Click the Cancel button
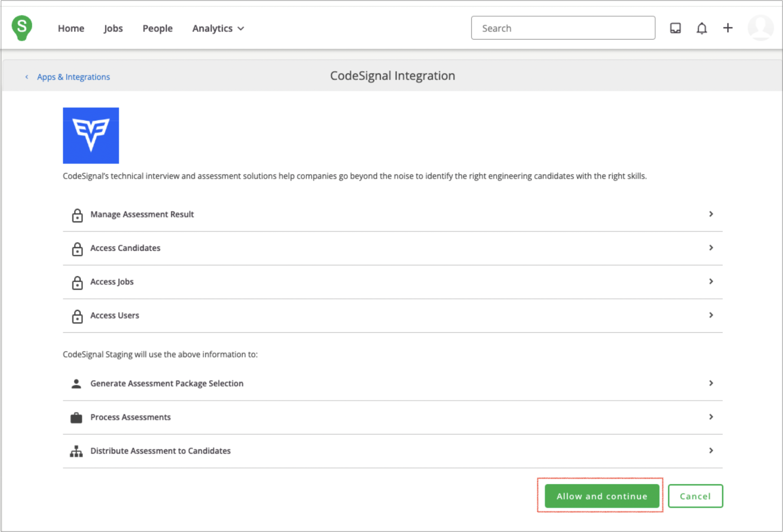783x532 pixels. 695,496
